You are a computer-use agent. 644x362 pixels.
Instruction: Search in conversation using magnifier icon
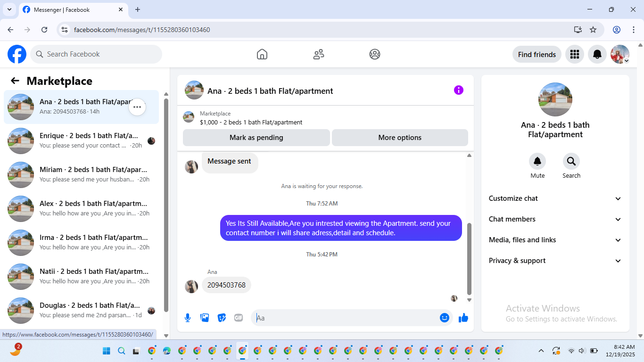(x=571, y=162)
